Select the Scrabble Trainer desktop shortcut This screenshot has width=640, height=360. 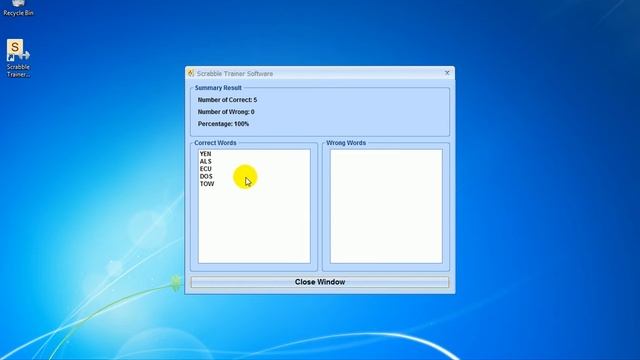(x=18, y=58)
